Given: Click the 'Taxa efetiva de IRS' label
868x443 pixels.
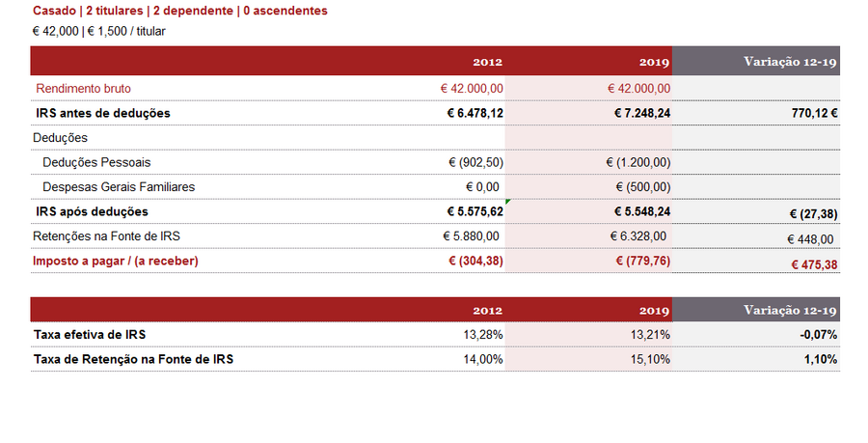Looking at the screenshot, I should [x=90, y=335].
